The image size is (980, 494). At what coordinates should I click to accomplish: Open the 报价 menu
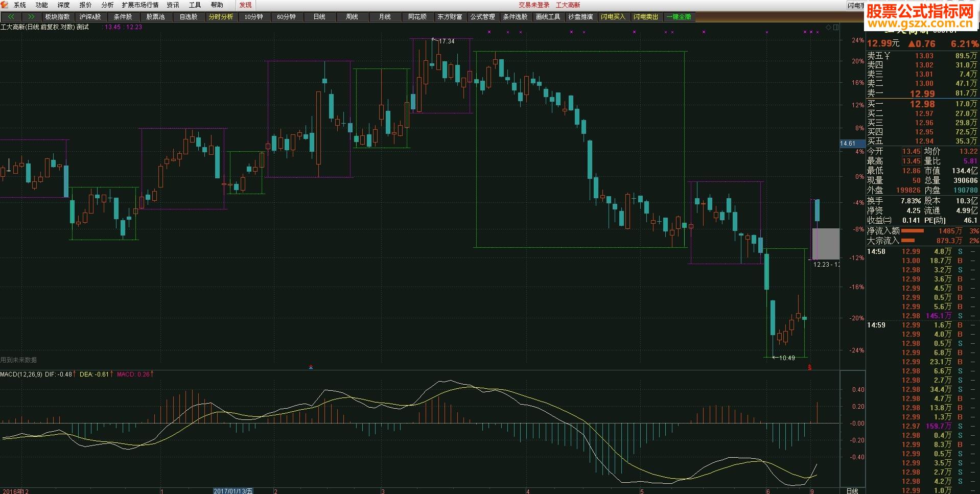86,5
